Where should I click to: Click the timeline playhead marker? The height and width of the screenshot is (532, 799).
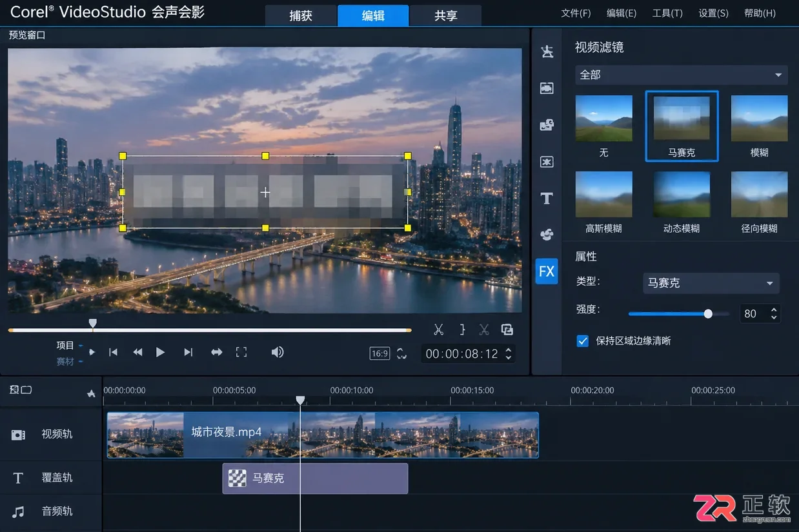point(300,400)
